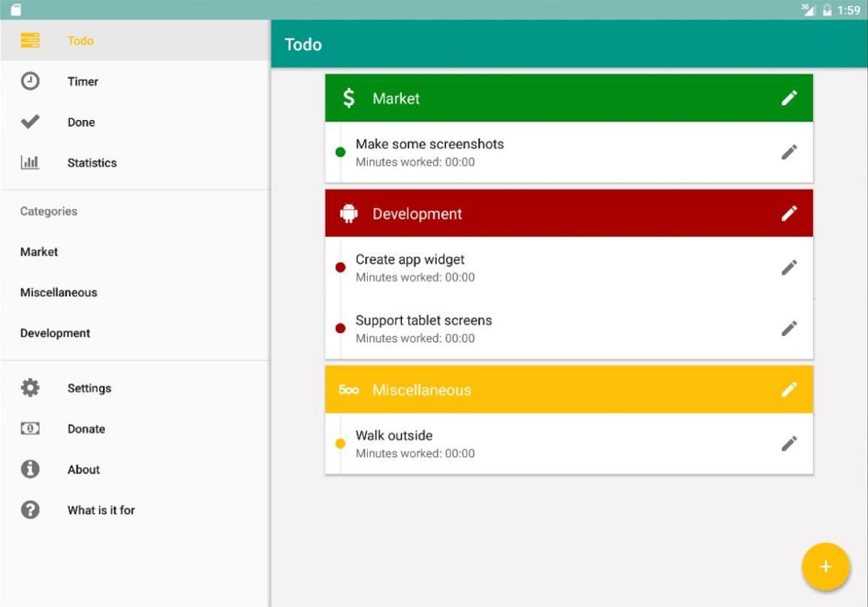Edit the Miscellaneous category pencil icon

(789, 389)
